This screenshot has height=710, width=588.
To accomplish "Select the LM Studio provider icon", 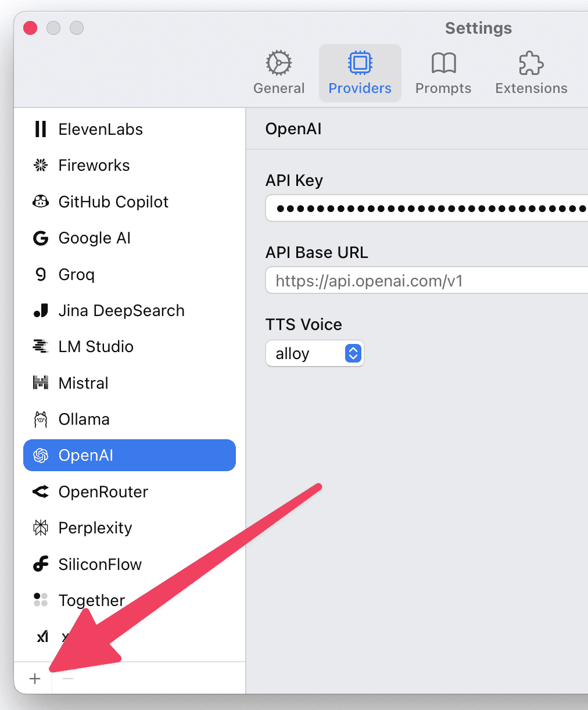I will coord(41,347).
